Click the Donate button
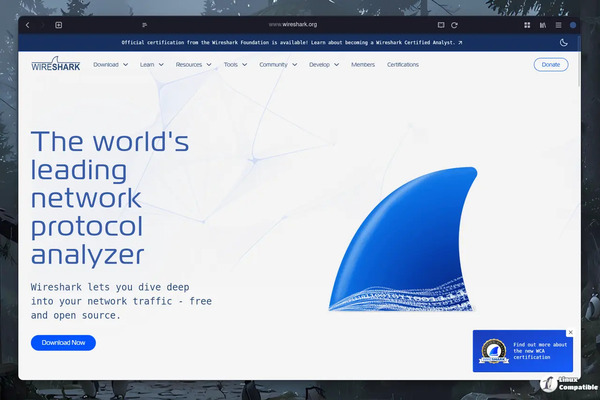The image size is (600, 400). tap(550, 65)
